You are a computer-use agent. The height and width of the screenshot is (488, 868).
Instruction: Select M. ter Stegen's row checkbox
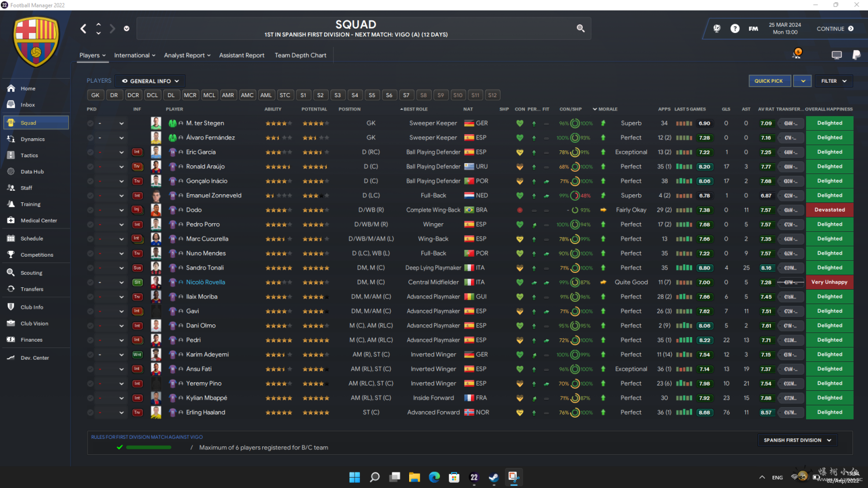coord(90,123)
